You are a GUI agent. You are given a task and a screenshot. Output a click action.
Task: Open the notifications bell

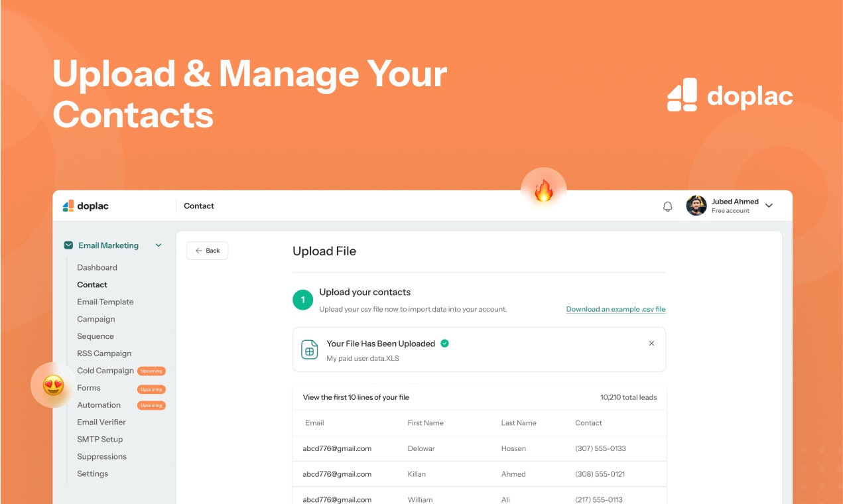[668, 206]
